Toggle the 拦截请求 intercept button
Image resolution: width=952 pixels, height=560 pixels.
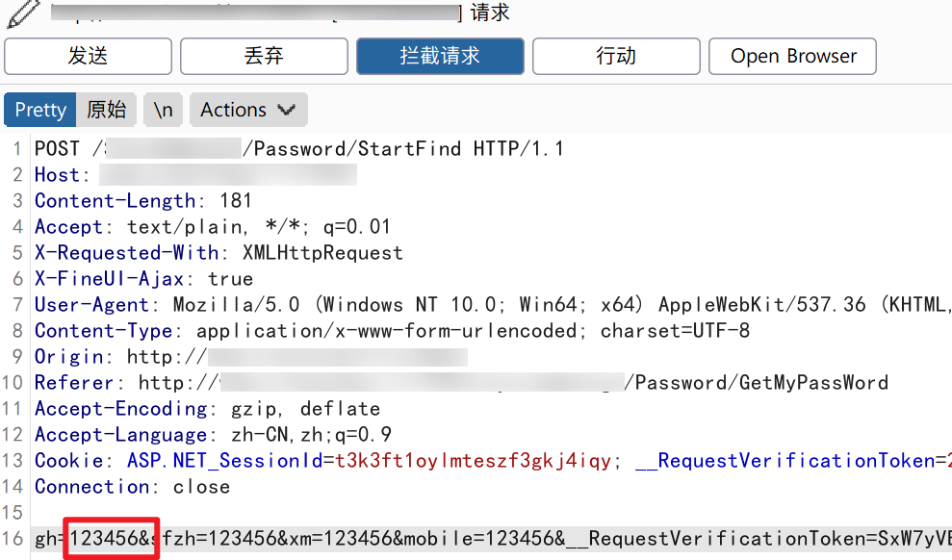(440, 57)
